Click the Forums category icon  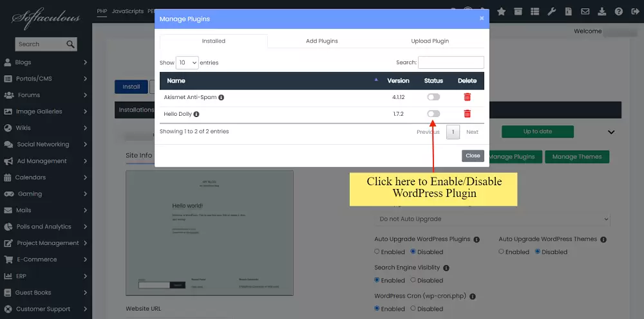[8, 95]
